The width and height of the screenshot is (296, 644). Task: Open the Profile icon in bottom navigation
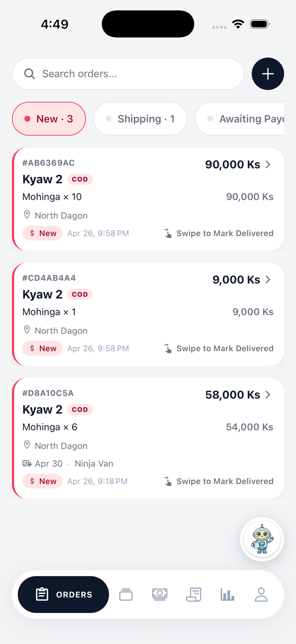pos(261,594)
